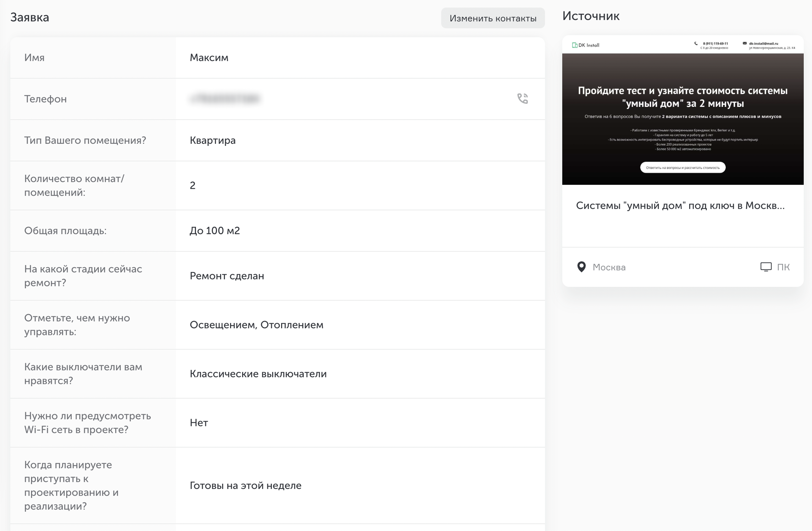Click the Изменить контакты button
Viewport: 812px width, 531px height.
tap(493, 18)
